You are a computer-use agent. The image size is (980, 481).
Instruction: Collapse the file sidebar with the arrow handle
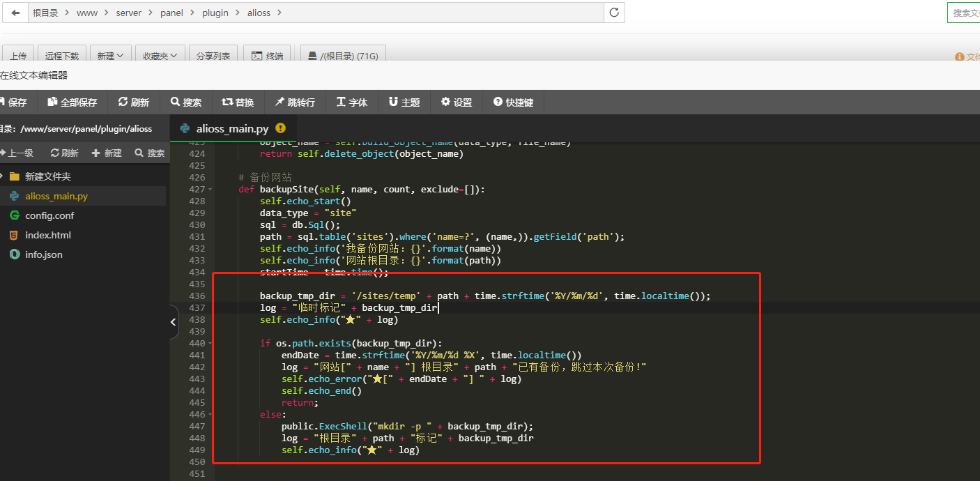point(174,321)
